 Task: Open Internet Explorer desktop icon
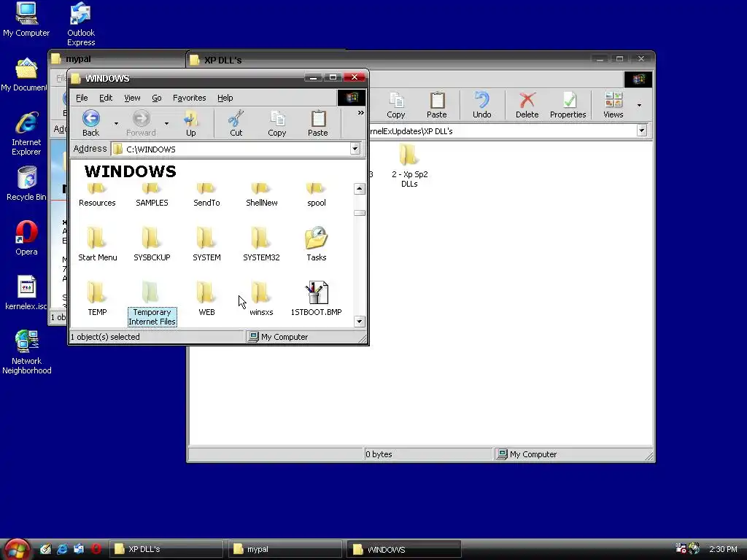pyautogui.click(x=27, y=134)
